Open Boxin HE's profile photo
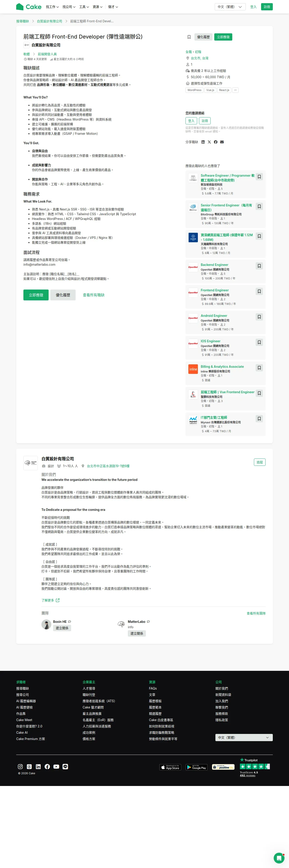This screenshot has height=868, width=289. tap(46, 624)
